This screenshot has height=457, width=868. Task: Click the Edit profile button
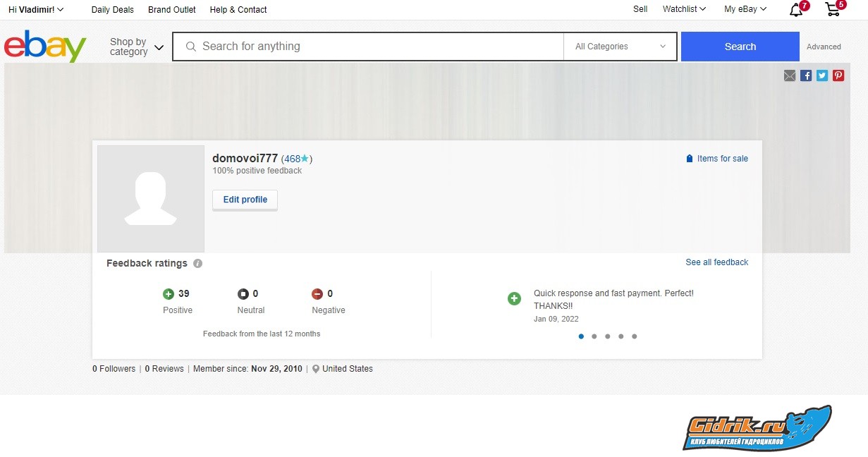[x=245, y=200]
